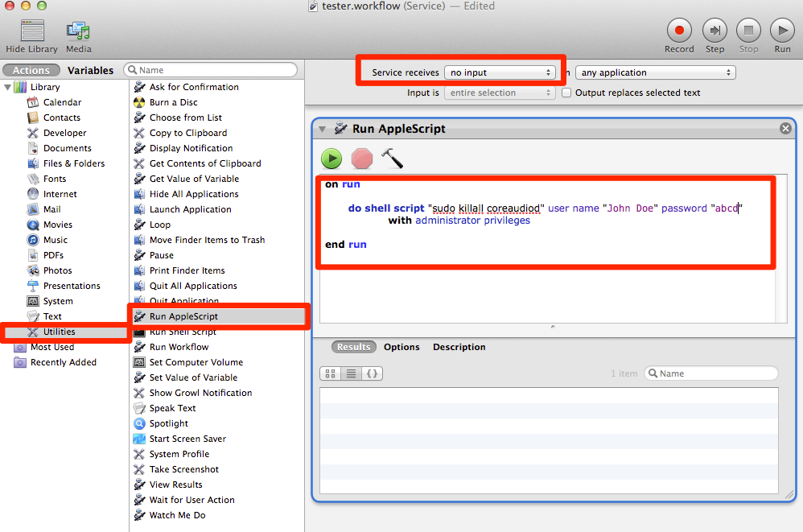
Task: Switch results to icon grid view
Action: coord(331,373)
